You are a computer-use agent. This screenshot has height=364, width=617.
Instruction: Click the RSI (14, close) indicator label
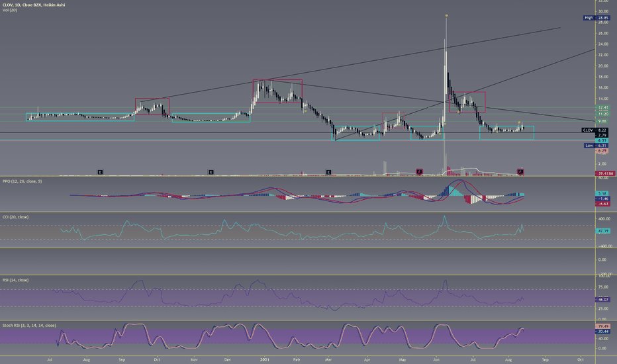tap(15, 280)
